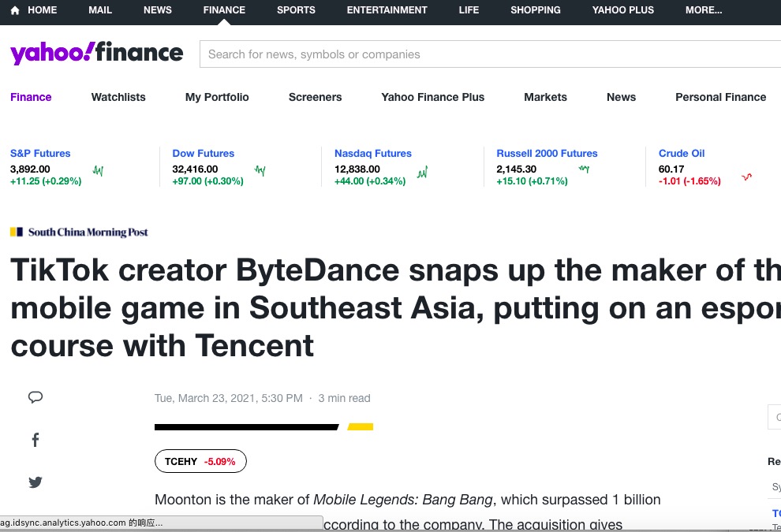Share article via Twitter bird icon
This screenshot has width=781, height=532.
35,482
